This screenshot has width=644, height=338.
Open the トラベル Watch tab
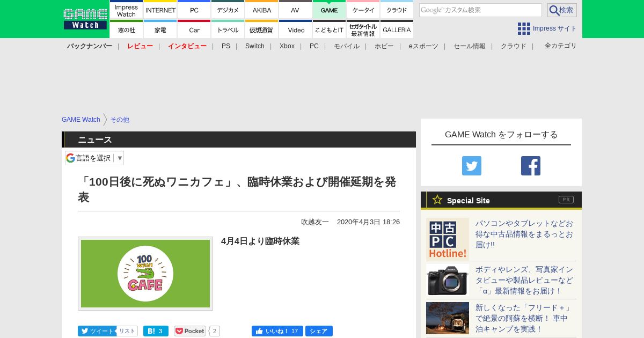pyautogui.click(x=228, y=30)
